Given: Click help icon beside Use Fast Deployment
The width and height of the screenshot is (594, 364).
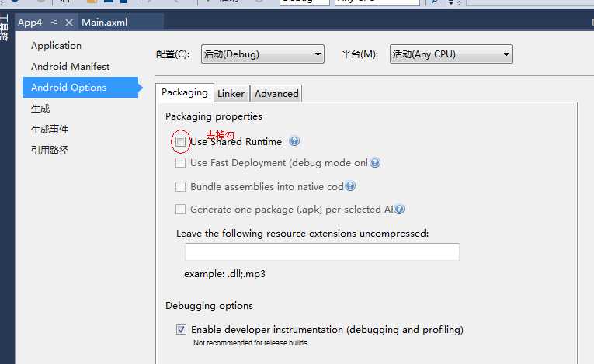Looking at the screenshot, I should point(375,163).
